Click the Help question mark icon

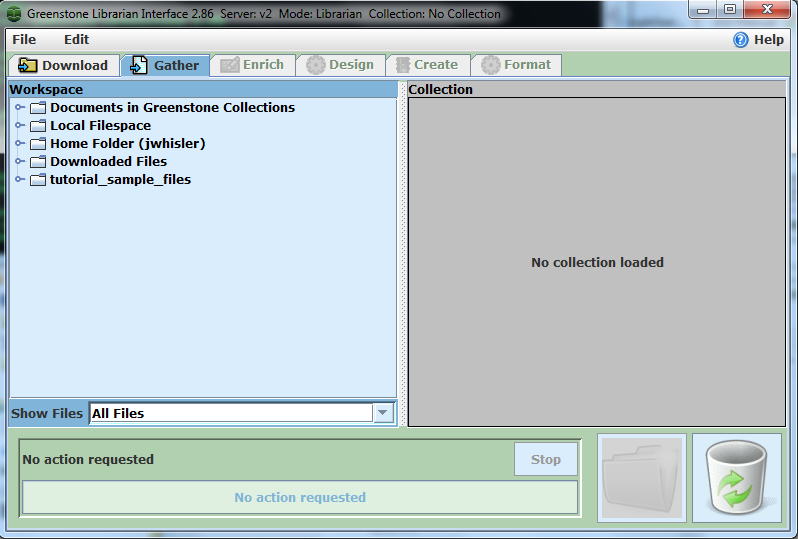740,40
